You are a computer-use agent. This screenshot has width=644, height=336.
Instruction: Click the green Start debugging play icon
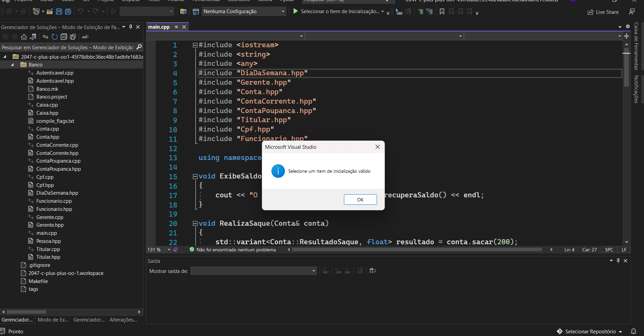295,11
